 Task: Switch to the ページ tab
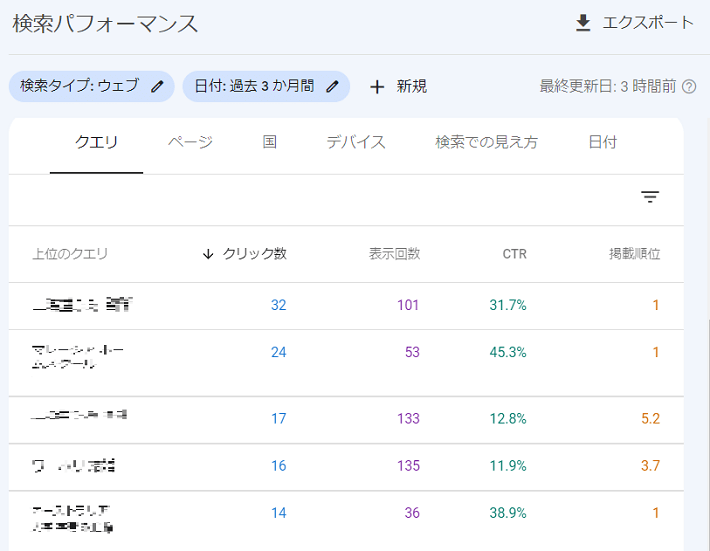(190, 142)
